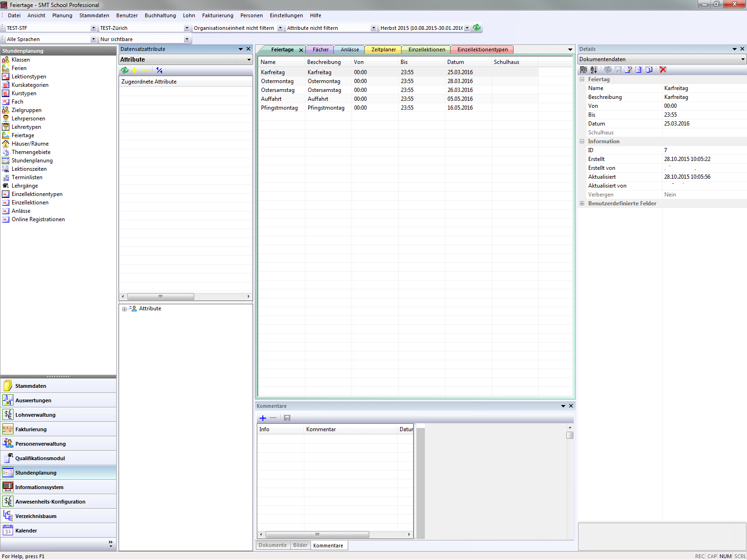Click green refresh icon in Attribute toolbar
The image size is (747, 560).
tap(125, 70)
